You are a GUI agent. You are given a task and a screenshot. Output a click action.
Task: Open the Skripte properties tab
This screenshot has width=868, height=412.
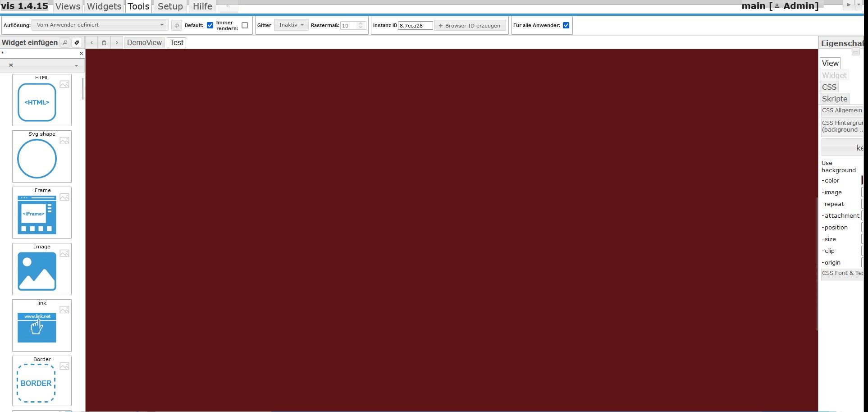835,99
